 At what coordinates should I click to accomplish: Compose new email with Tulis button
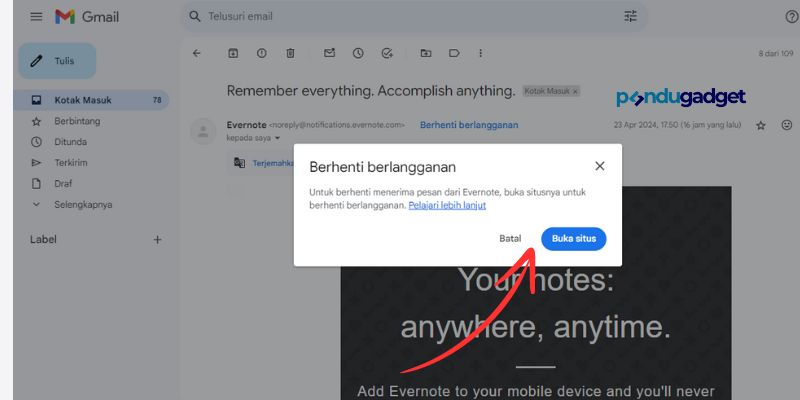(x=57, y=61)
